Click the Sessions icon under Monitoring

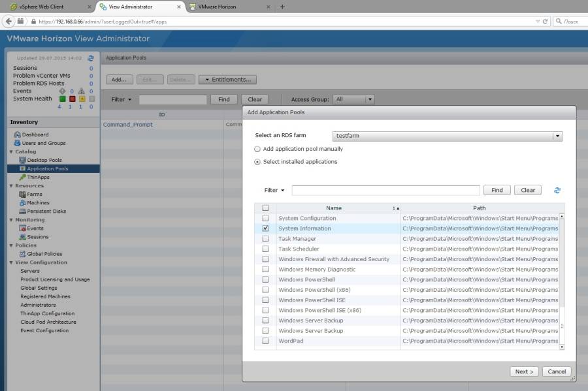pyautogui.click(x=22, y=237)
